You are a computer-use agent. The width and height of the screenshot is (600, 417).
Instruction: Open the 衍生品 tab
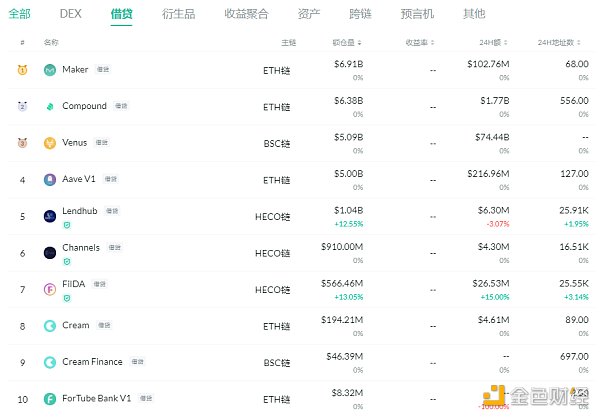(x=178, y=14)
